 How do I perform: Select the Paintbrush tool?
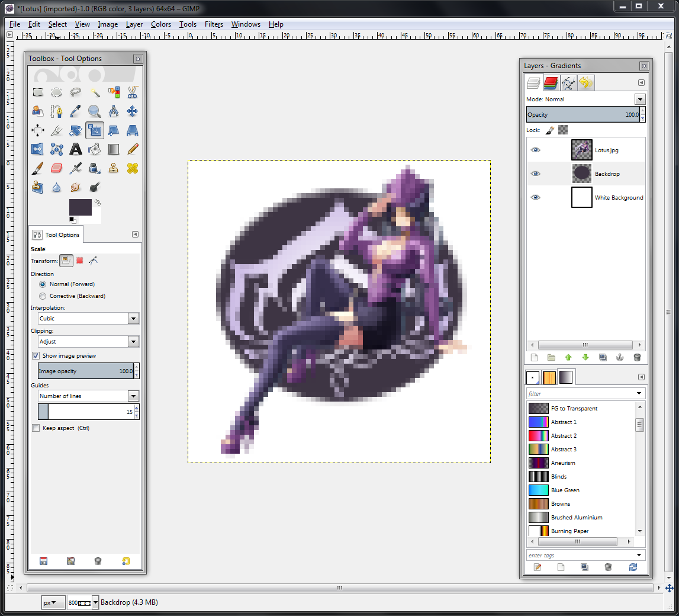point(38,169)
